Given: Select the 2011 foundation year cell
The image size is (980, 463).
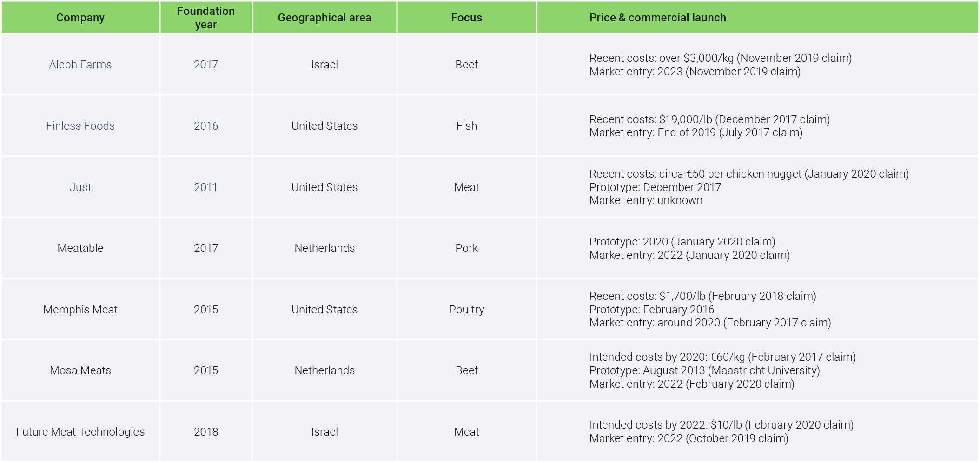Looking at the screenshot, I should 206,187.
